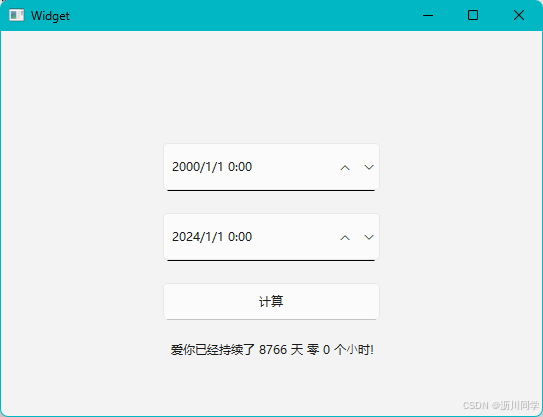Click the Widget window title text

click(x=50, y=16)
